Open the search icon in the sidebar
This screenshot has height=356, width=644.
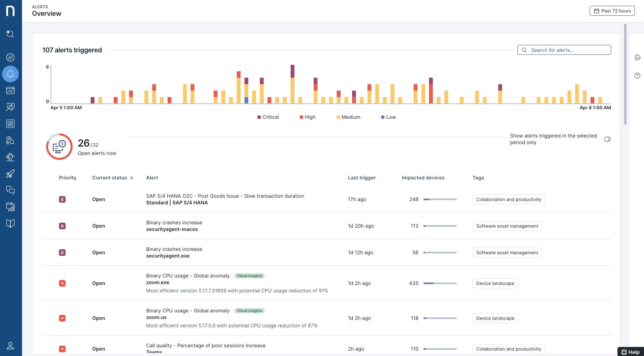pos(10,34)
